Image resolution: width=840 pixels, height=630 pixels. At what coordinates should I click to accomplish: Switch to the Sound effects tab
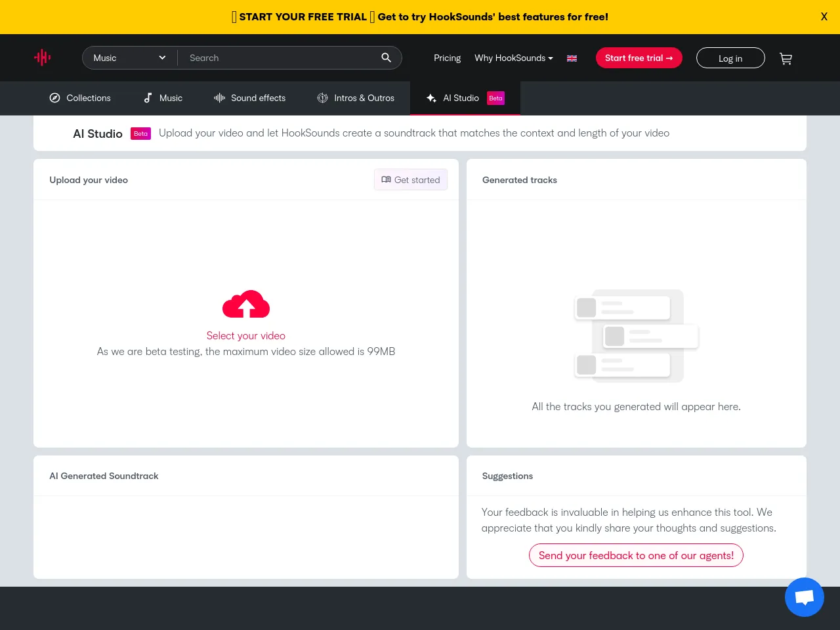coord(250,98)
